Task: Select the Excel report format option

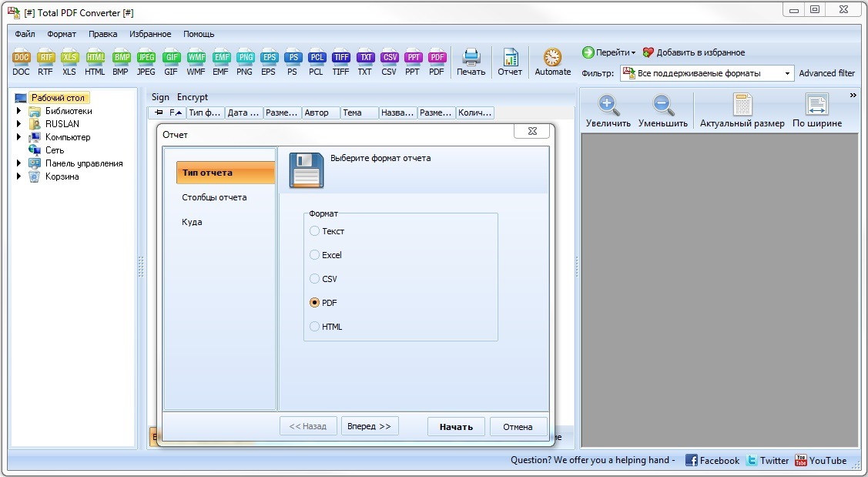Action: [x=326, y=255]
